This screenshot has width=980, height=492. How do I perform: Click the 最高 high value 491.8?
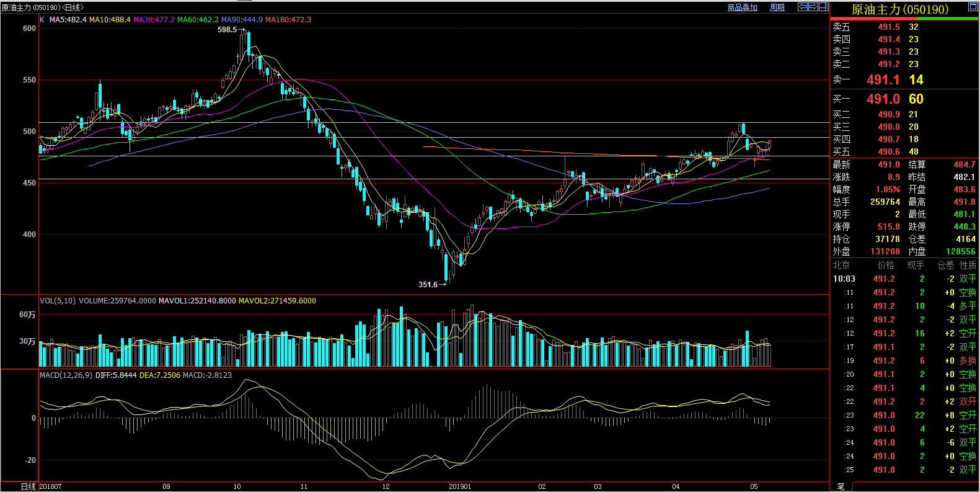[965, 202]
